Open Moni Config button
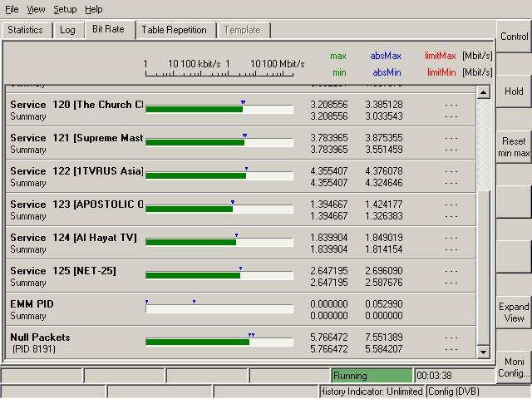Viewport: 532px width, 399px height. coord(514,367)
